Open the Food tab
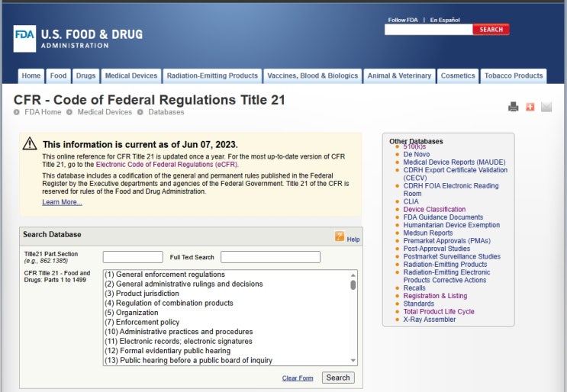Image resolution: width=567 pixels, height=392 pixels. [x=58, y=76]
